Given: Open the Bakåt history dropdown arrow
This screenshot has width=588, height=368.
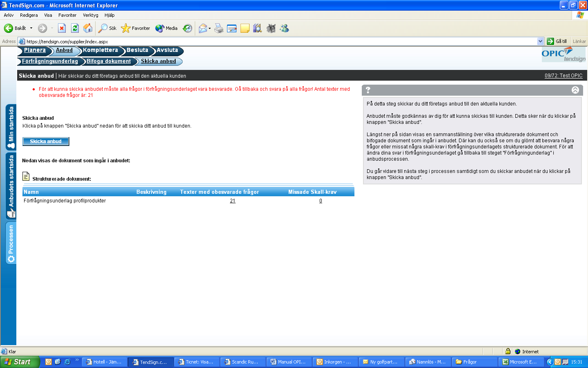Looking at the screenshot, I should (x=31, y=28).
